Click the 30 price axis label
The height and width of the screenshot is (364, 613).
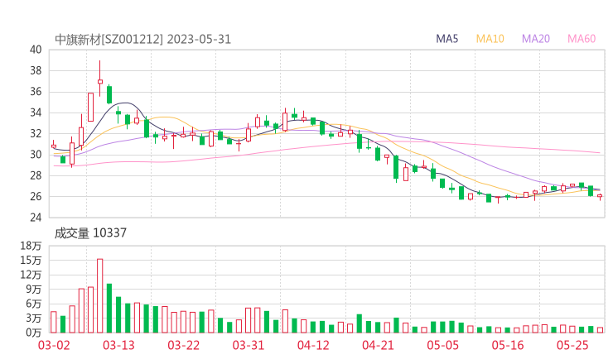tap(36, 155)
